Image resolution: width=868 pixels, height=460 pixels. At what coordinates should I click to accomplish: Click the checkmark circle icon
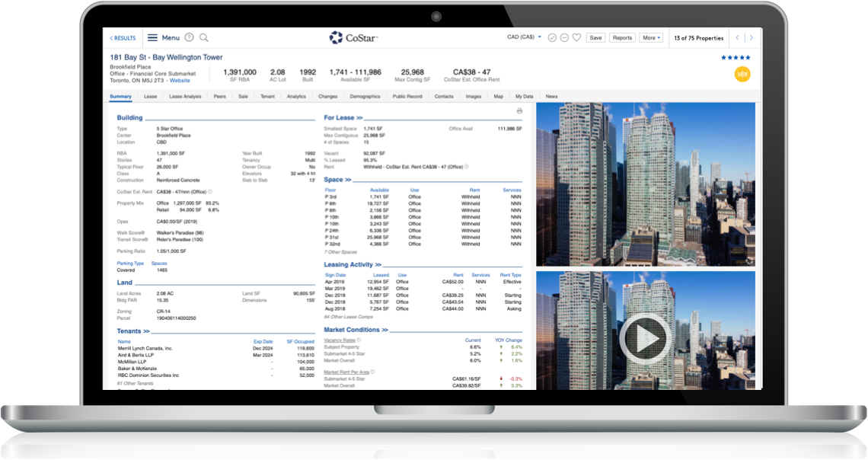(552, 37)
